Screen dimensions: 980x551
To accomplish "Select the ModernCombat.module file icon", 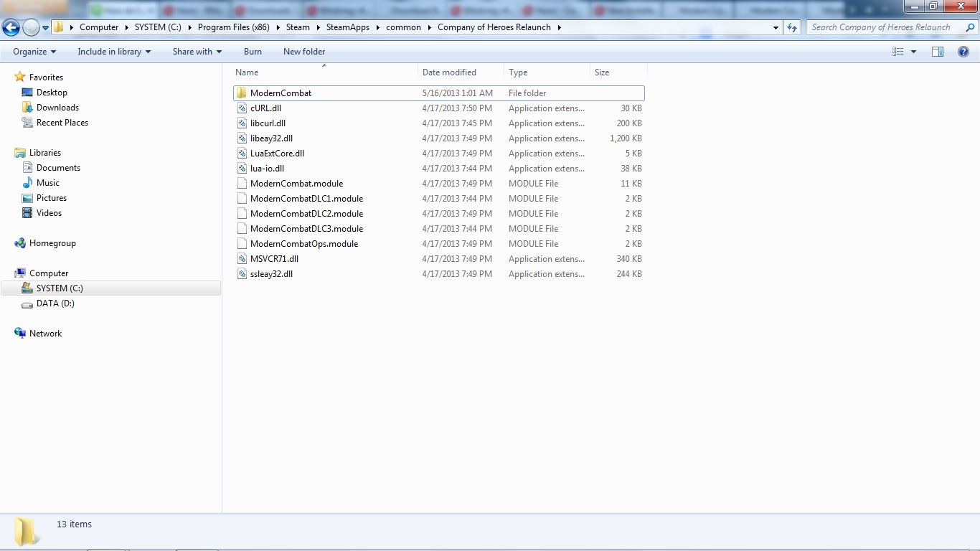I will point(242,184).
